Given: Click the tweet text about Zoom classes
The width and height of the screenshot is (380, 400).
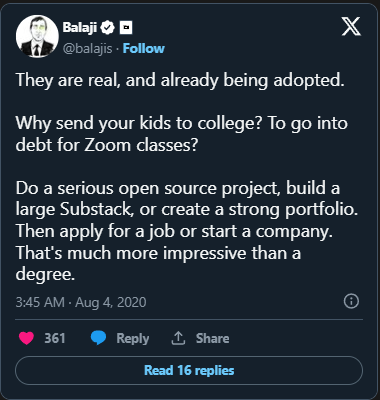Looking at the screenshot, I should tap(182, 134).
